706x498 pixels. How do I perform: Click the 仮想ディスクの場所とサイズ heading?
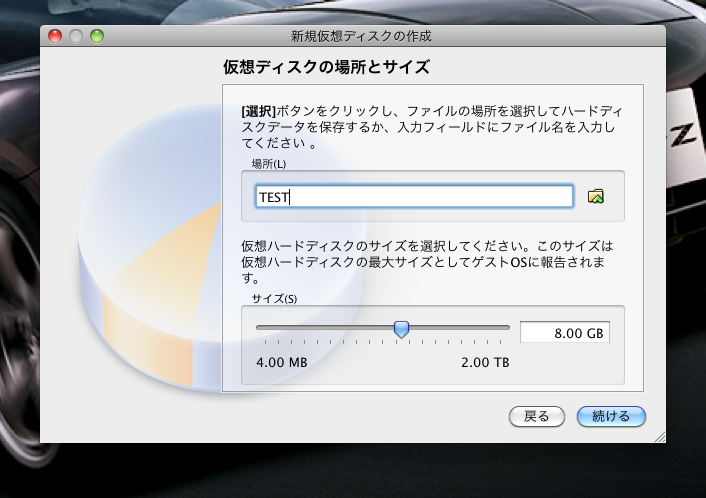pyautogui.click(x=326, y=67)
